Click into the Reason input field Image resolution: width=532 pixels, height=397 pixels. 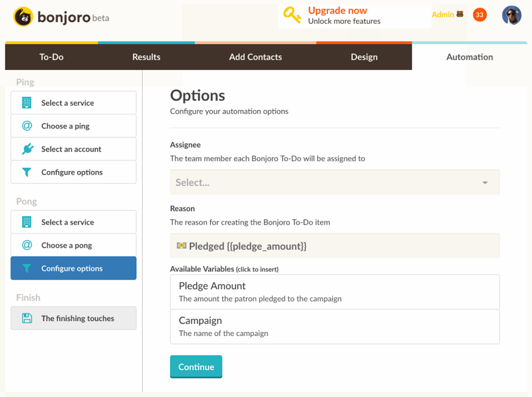pyautogui.click(x=335, y=246)
